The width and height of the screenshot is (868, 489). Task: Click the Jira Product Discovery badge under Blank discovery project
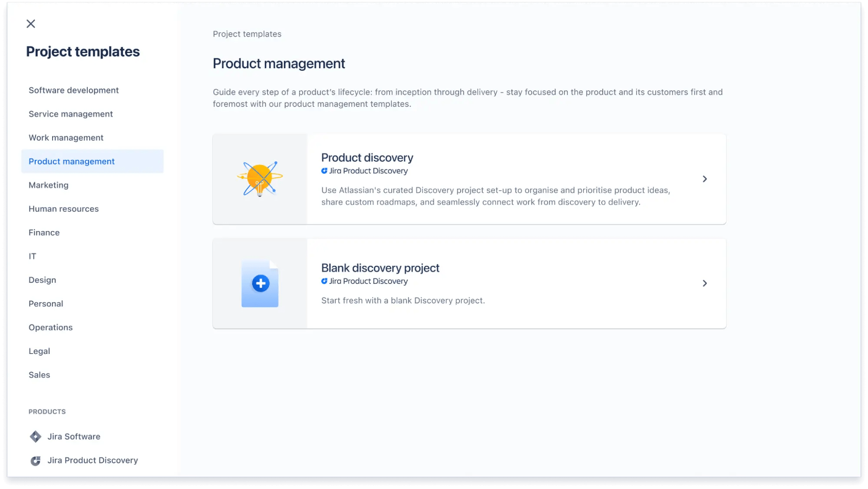[364, 281]
